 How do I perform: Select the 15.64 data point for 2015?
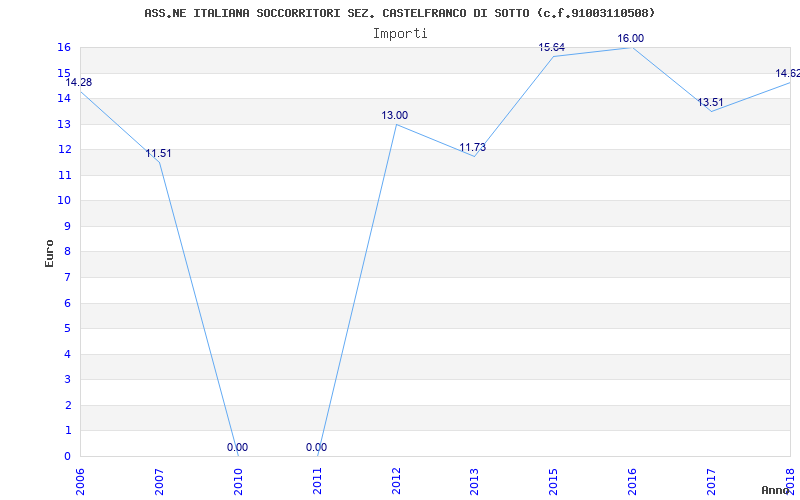coord(552,47)
